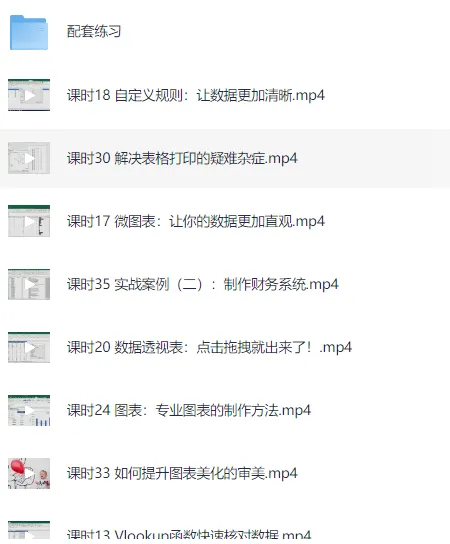Select the 课时33 row empty area
The width and height of the screenshot is (450, 544).
373,474
